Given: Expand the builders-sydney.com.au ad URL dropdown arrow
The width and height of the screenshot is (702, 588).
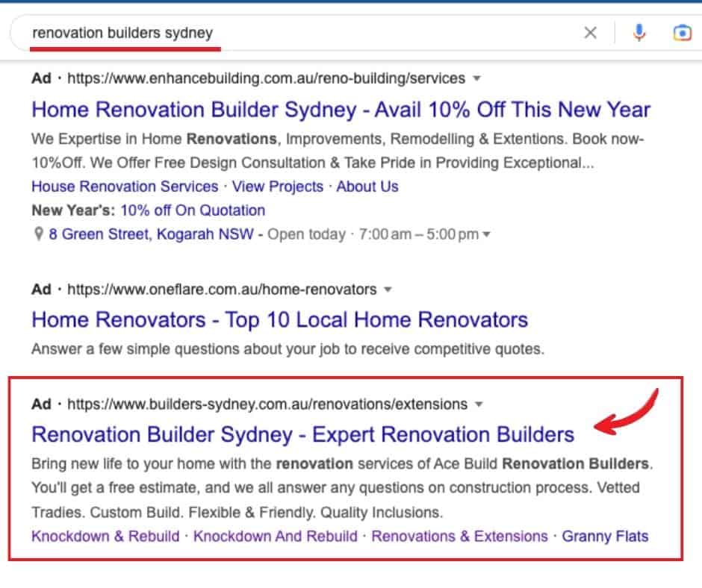Looking at the screenshot, I should [479, 404].
